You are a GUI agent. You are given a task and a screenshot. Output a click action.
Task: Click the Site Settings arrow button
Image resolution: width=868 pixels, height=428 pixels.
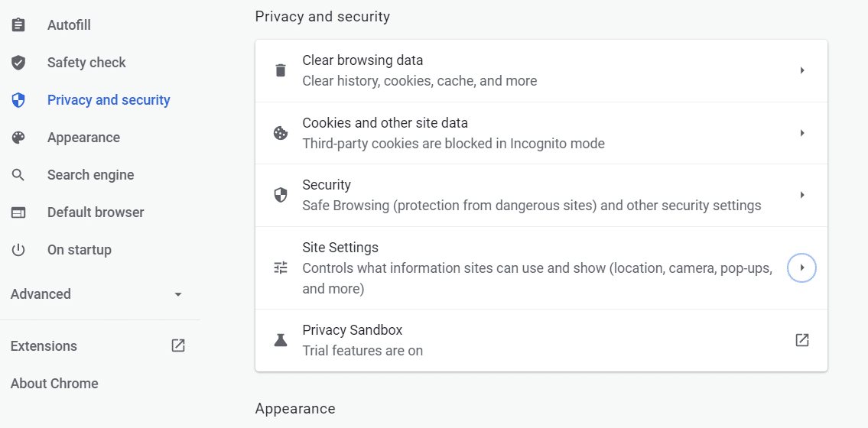tap(802, 267)
